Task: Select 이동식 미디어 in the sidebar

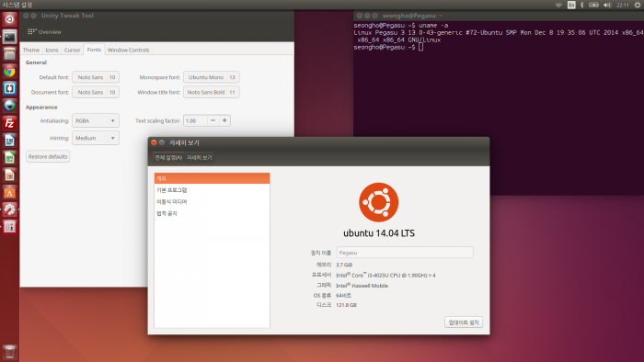Action: (212, 202)
